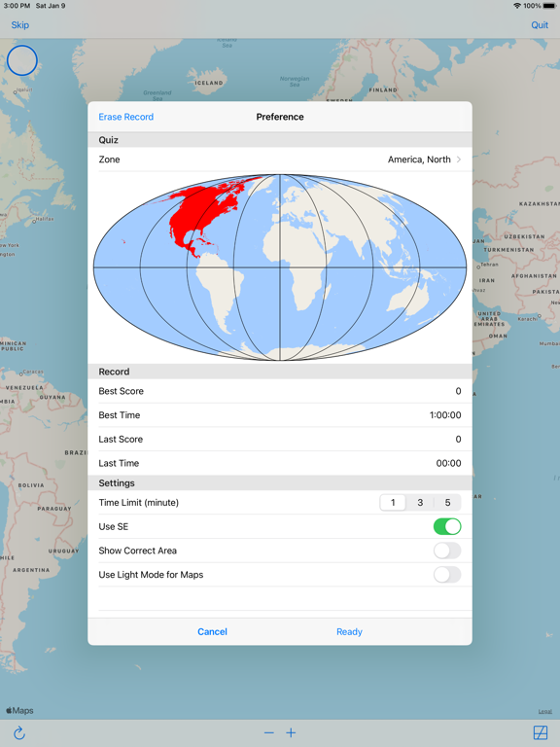Tap the reload arrow icon in bottom toolbar
Screen dimensions: 560x747
19,732
